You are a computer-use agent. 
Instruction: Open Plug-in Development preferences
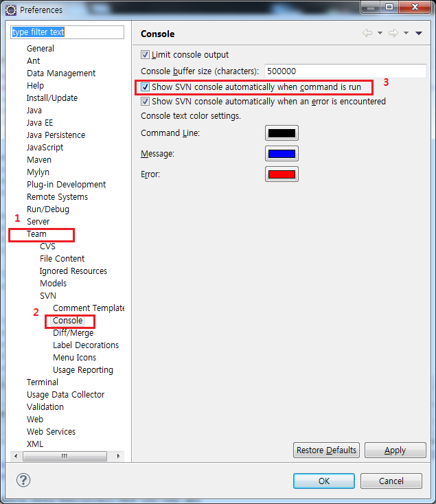(66, 185)
